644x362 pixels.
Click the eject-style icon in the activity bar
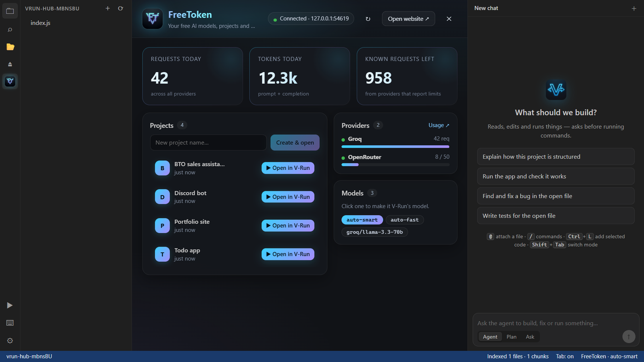click(10, 64)
